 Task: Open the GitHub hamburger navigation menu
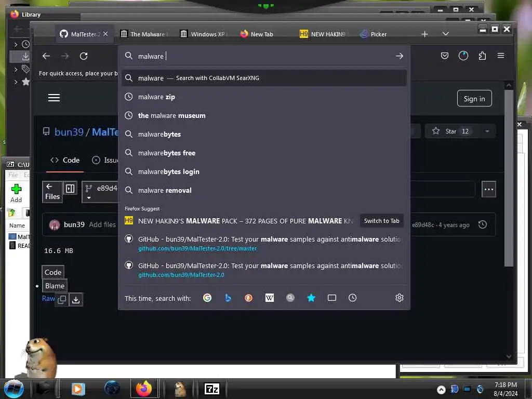54,98
